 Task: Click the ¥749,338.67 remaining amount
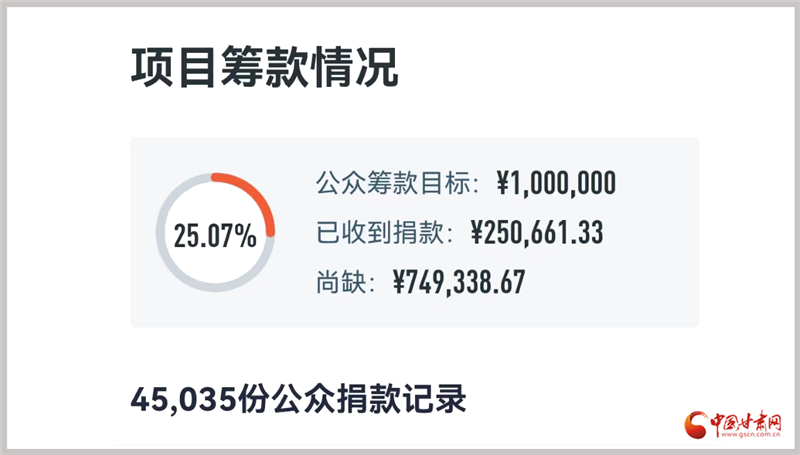(459, 282)
